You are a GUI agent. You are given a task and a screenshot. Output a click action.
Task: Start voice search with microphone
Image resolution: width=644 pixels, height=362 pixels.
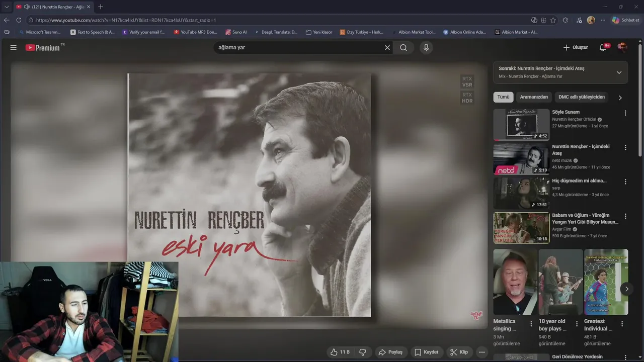click(x=426, y=48)
